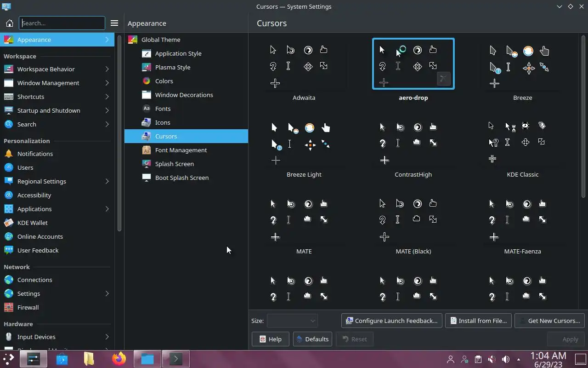Image resolution: width=588 pixels, height=368 pixels.
Task: Select the ContrastHigh cursor theme
Action: point(413,147)
